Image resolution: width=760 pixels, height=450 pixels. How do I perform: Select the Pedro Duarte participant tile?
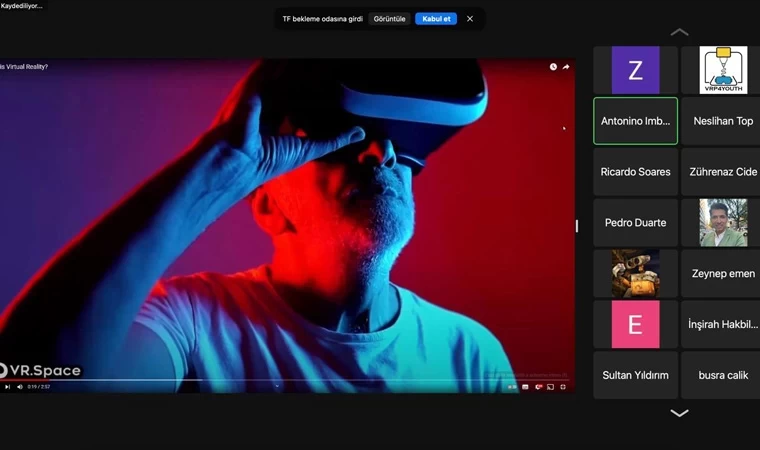point(635,223)
